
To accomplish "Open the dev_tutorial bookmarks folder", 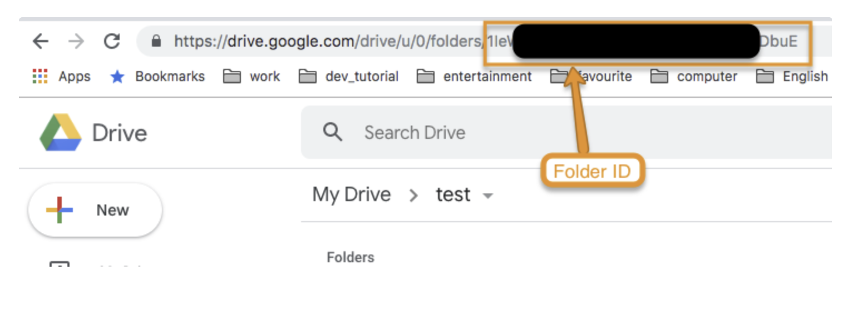I will (x=349, y=76).
